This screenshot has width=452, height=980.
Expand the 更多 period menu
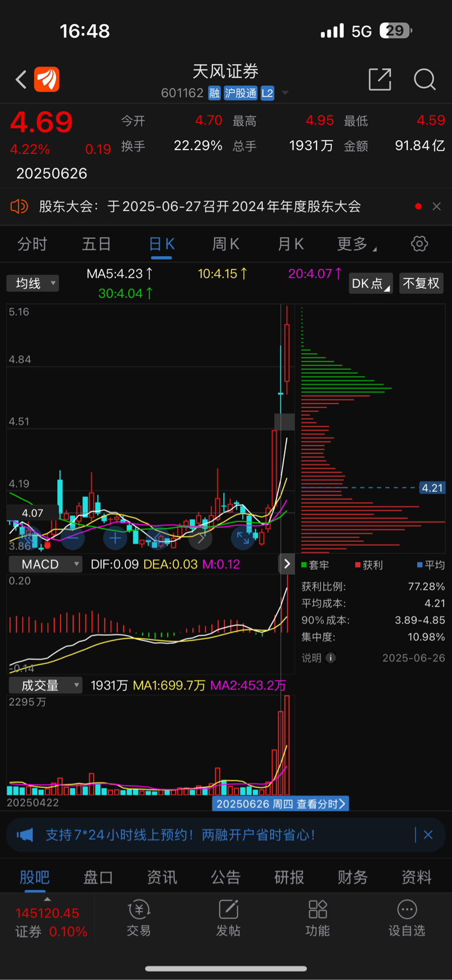tap(356, 244)
